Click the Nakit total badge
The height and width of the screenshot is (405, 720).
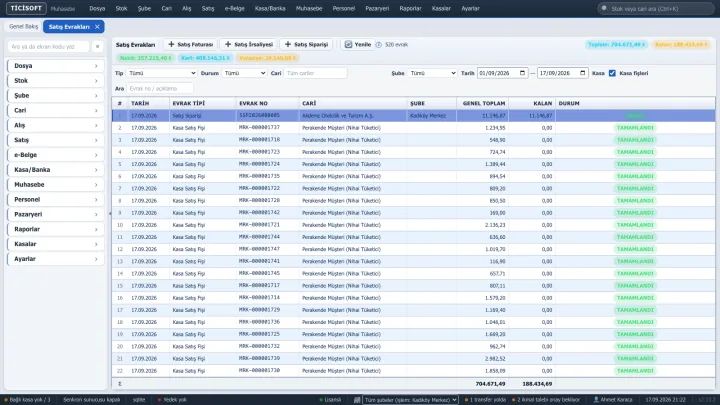[x=145, y=58]
